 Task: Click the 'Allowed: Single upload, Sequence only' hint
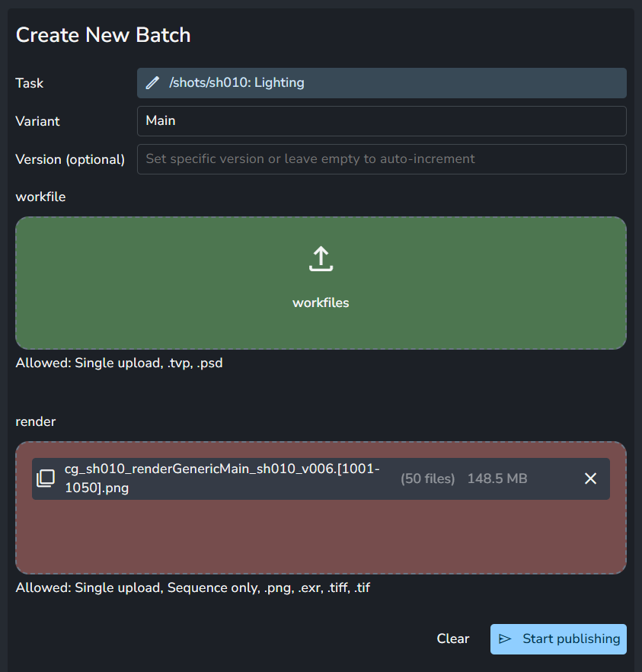point(193,588)
